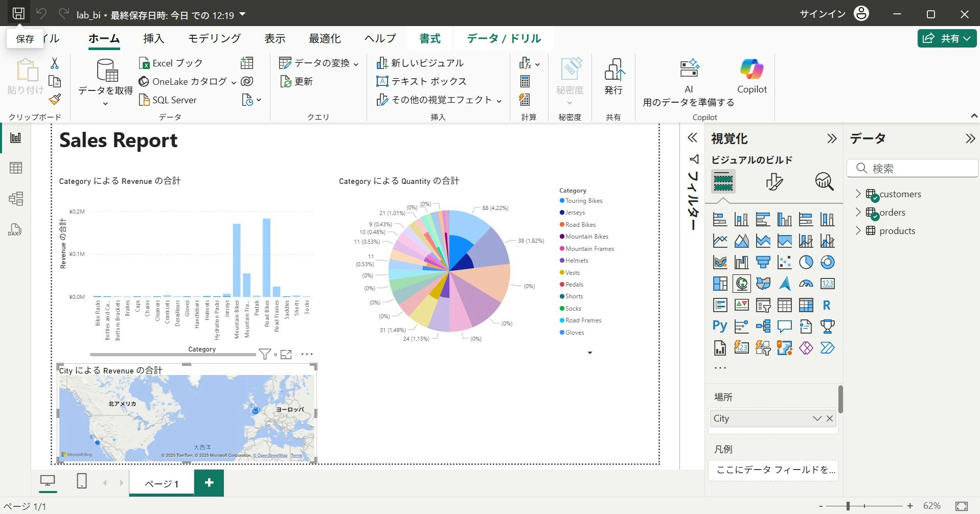This screenshot has height=514, width=980.
Task: Open the モデリング ribbon tab
Action: pos(214,38)
